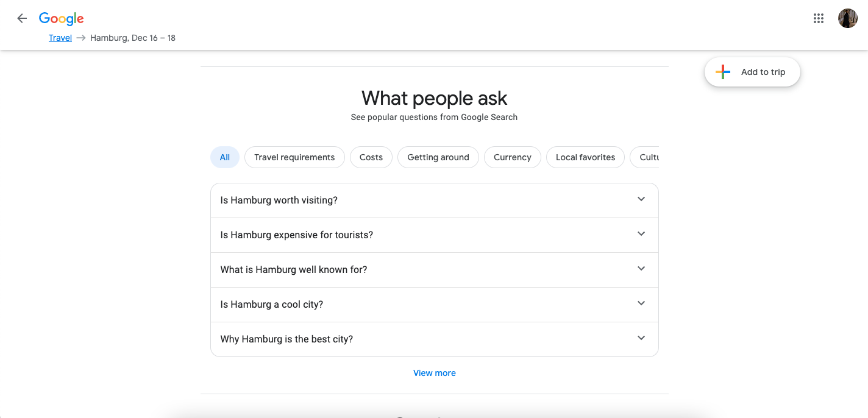The image size is (868, 418).
Task: Select the Travel requirements filter chip
Action: pyautogui.click(x=294, y=157)
